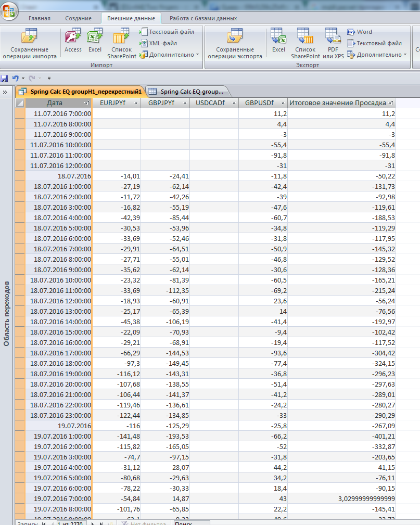420x525 pixels.
Task: Open the Дополнительно menu in the Импорт group
Action: coord(169,55)
